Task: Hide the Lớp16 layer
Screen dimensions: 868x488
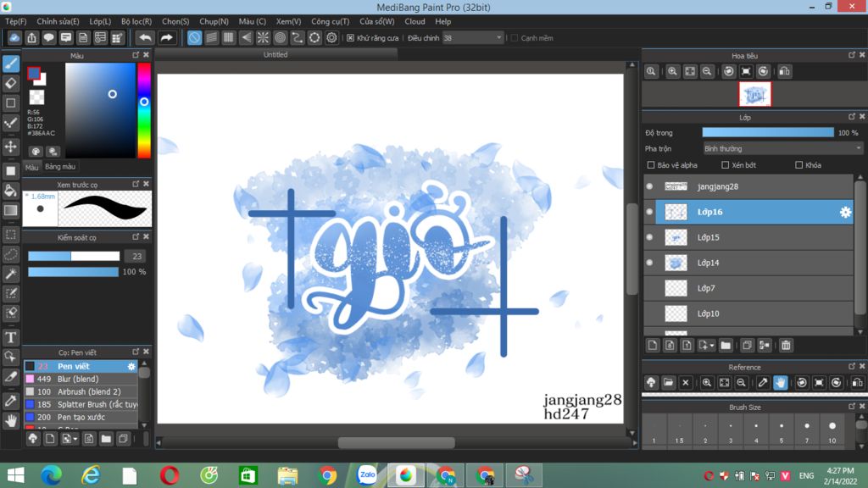Action: [x=649, y=212]
